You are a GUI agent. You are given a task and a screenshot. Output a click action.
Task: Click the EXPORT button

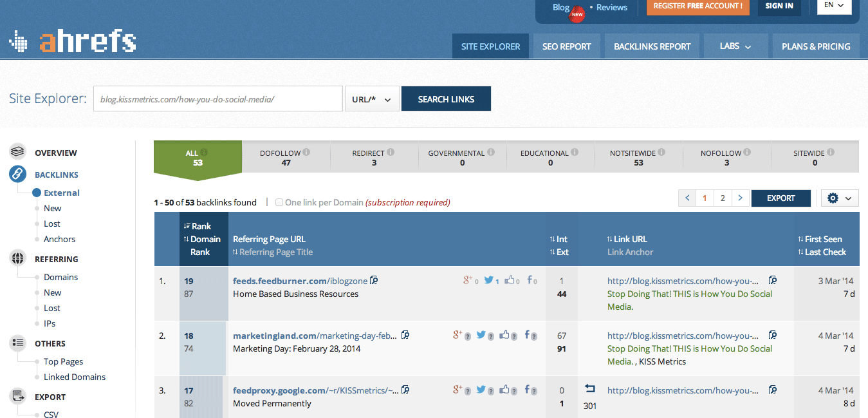[781, 198]
